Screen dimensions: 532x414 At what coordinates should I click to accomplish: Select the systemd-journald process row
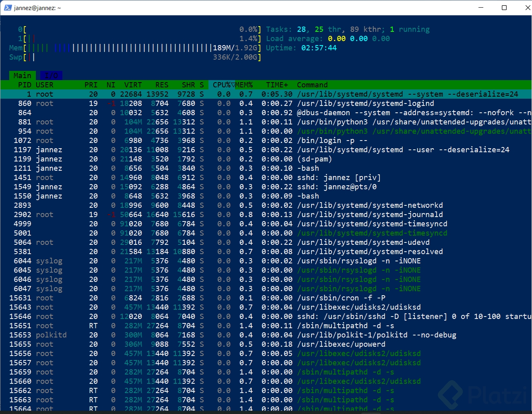(266, 215)
